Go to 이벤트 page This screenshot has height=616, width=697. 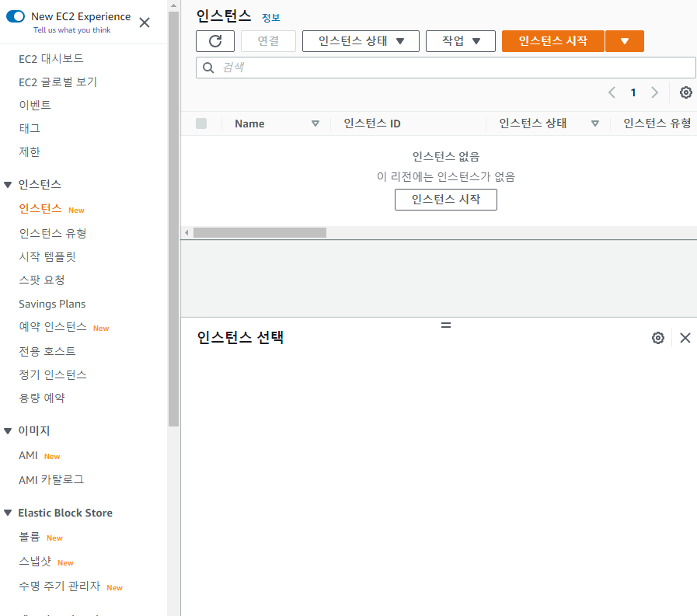[x=35, y=106]
